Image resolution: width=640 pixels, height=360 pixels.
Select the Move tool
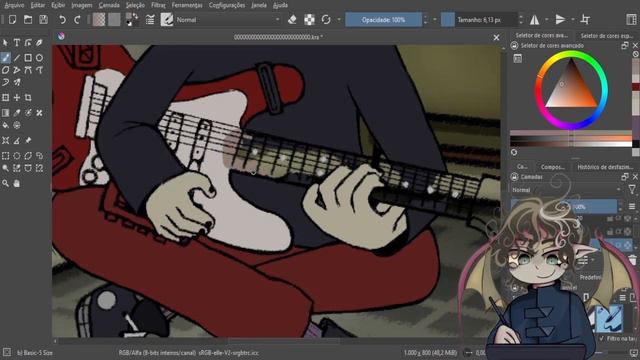pos(17,98)
